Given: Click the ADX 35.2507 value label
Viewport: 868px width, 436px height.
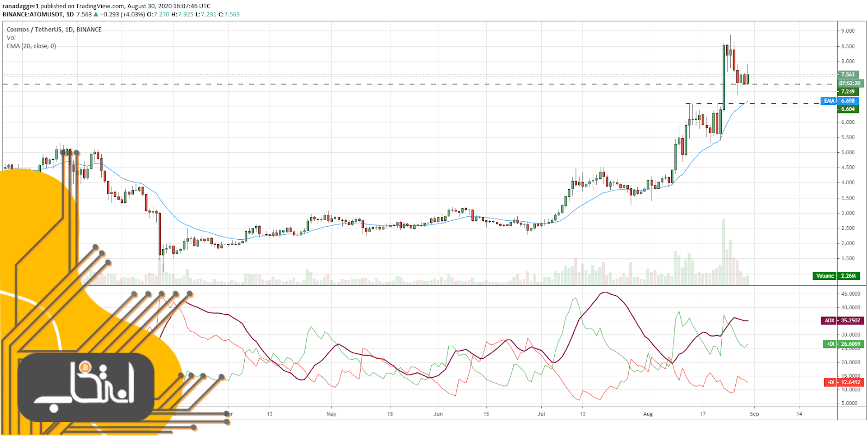Looking at the screenshot, I should click(842, 320).
